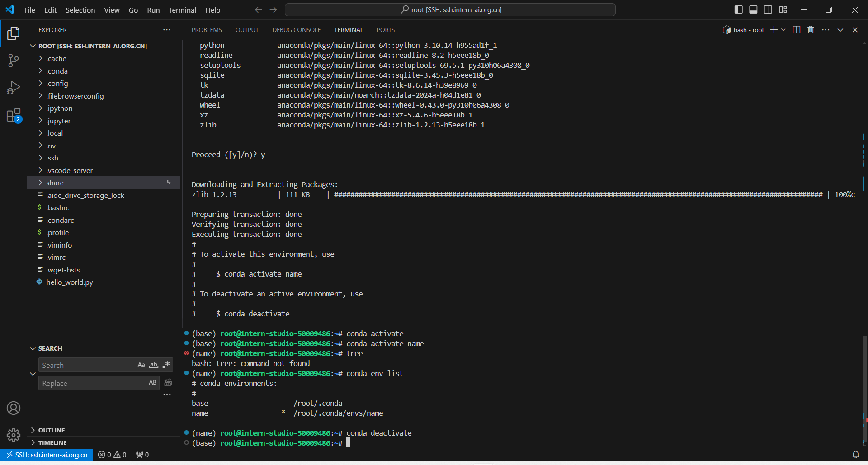This screenshot has height=465, width=868.
Task: Open the Source Control view
Action: (14, 61)
